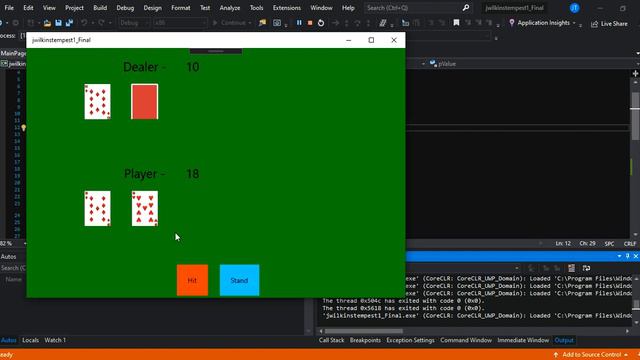Screen dimensions: 640x360
Task: Click the Output panel window position dropdown arrow
Action: 619,256
